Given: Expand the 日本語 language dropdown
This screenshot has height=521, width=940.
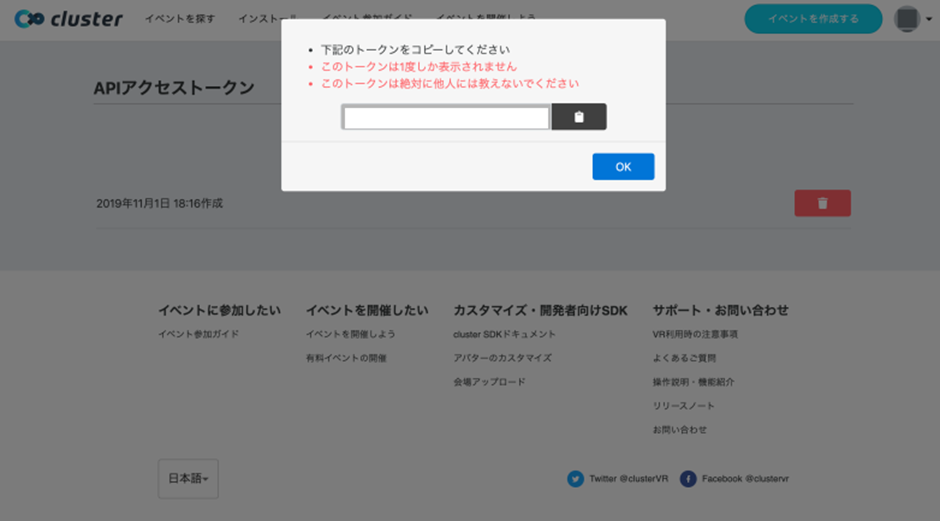Looking at the screenshot, I should click(x=188, y=479).
